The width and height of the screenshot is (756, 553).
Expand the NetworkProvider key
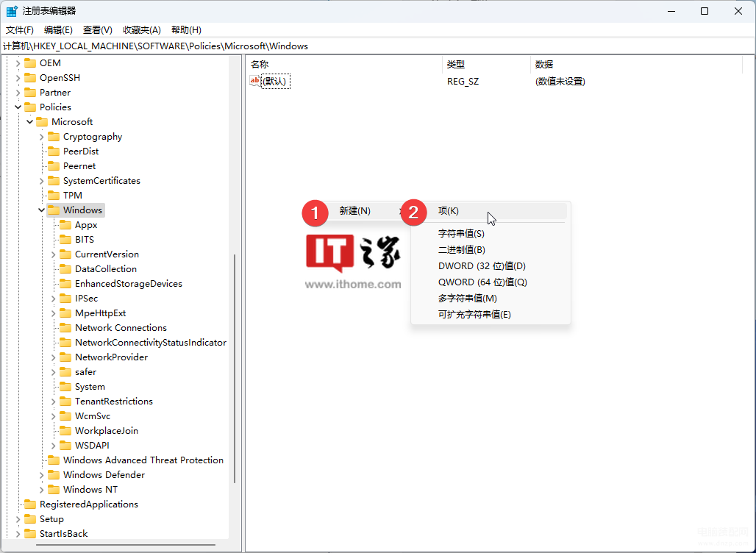pos(54,357)
